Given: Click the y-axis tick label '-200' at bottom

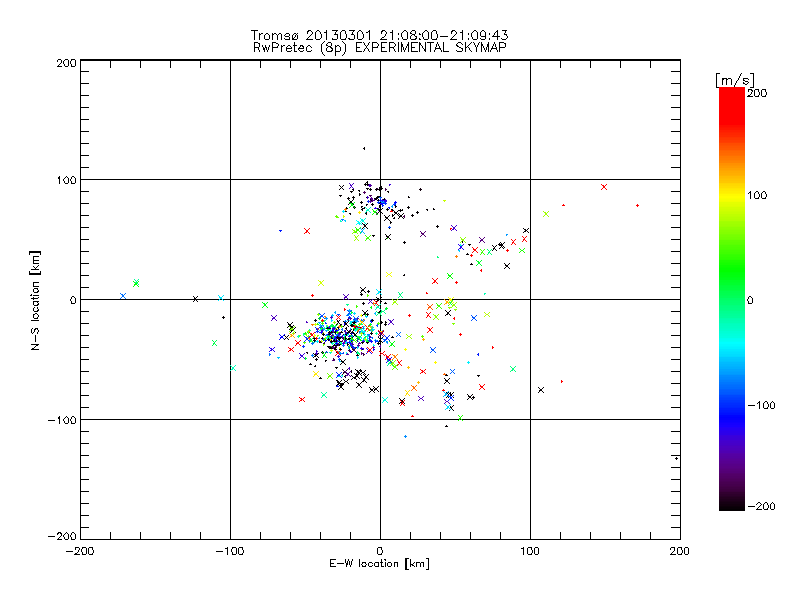Looking at the screenshot, I should pyautogui.click(x=62, y=536).
